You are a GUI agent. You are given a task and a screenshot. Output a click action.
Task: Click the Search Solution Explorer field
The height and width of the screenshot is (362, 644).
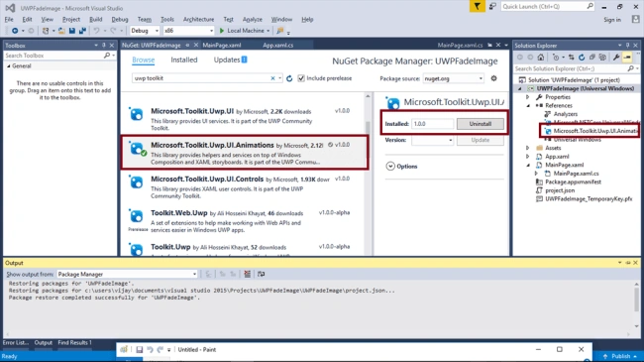[576, 68]
